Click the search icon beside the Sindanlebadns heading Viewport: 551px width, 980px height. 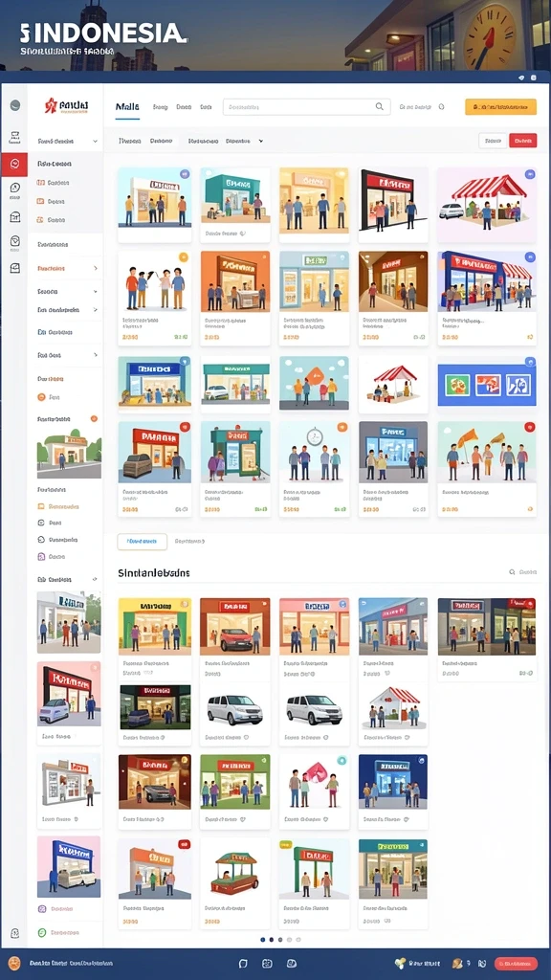tap(513, 572)
